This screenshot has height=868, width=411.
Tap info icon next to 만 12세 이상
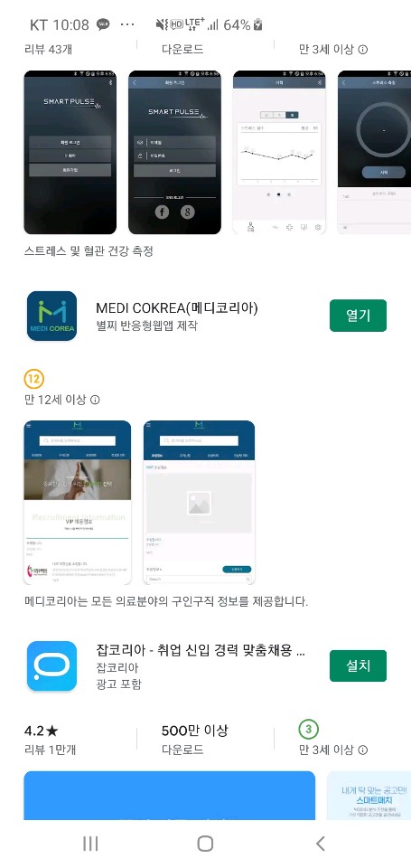(95, 399)
